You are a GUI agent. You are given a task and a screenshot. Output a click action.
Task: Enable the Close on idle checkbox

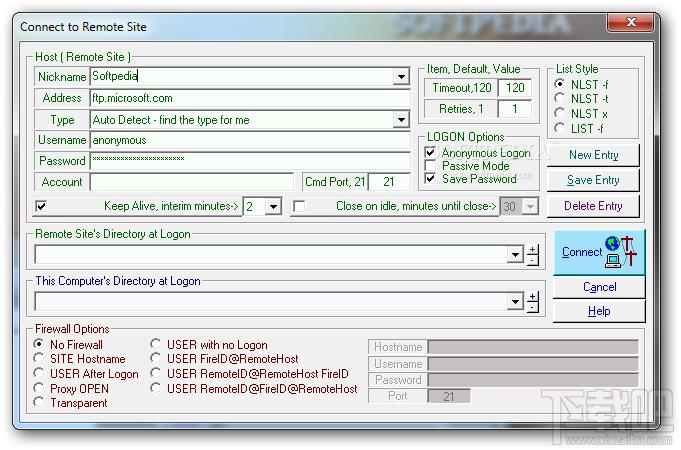pyautogui.click(x=299, y=206)
